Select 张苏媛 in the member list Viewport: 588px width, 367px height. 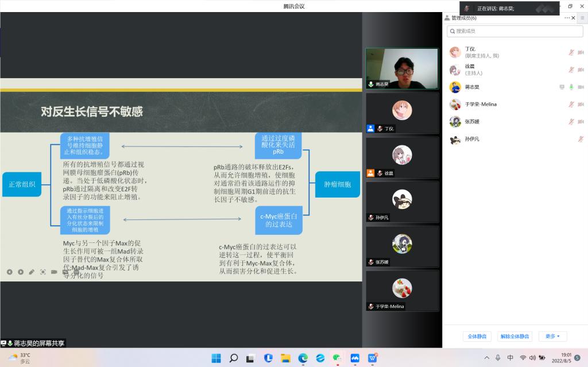coord(472,122)
